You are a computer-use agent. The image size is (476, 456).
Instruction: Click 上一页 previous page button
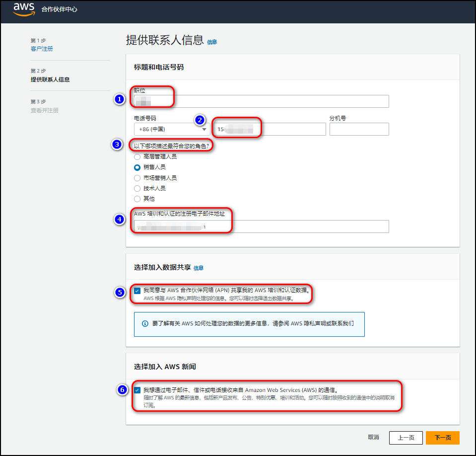pyautogui.click(x=406, y=438)
